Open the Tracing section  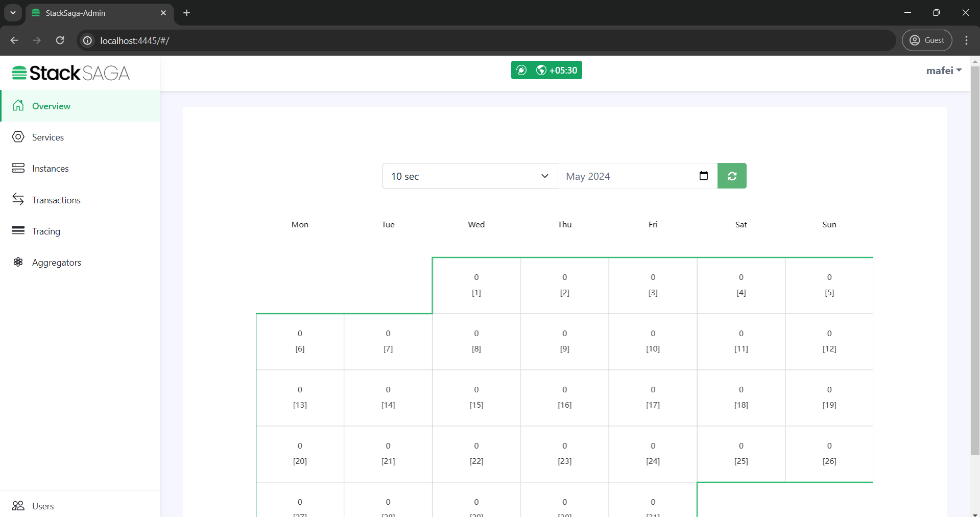click(45, 231)
